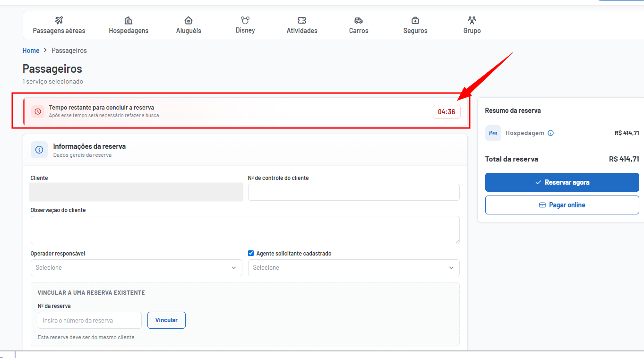The width and height of the screenshot is (644, 358).
Task: Expand the Operador responsável dropdown
Action: pos(137,268)
